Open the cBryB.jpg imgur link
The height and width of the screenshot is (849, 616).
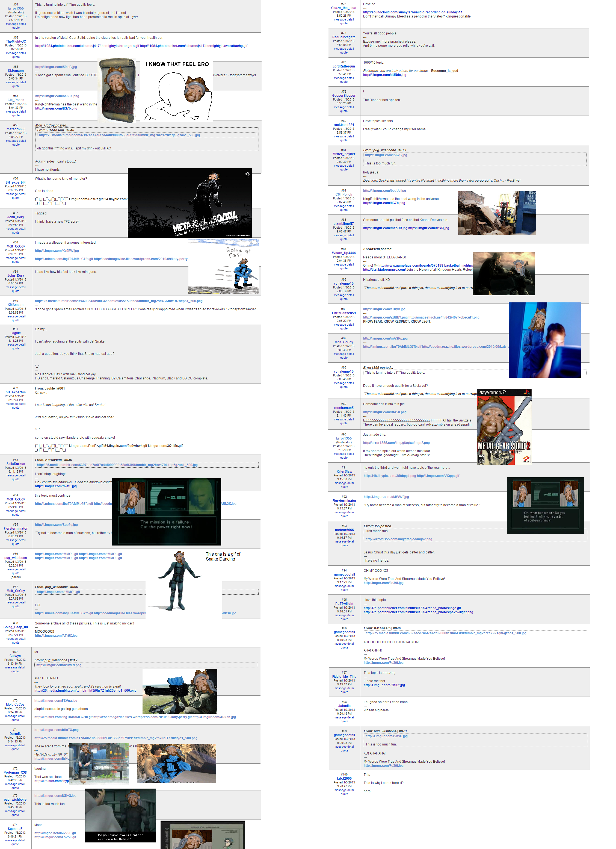click(x=384, y=309)
